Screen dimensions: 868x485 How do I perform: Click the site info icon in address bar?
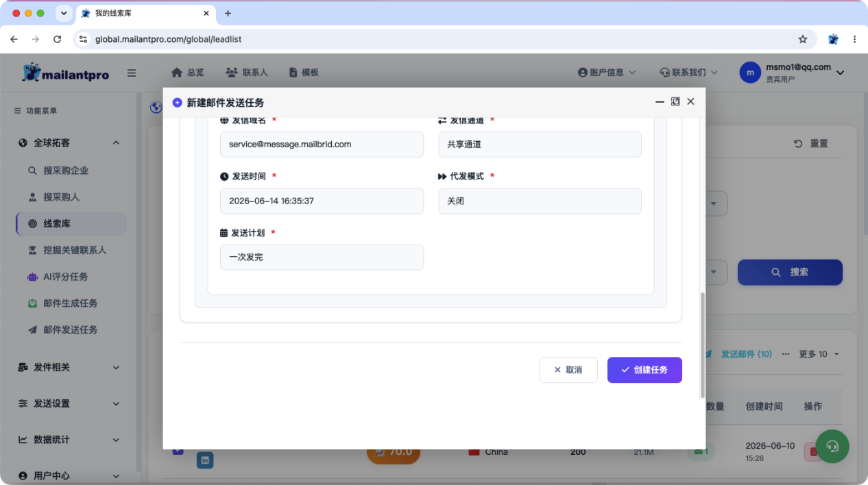click(84, 39)
